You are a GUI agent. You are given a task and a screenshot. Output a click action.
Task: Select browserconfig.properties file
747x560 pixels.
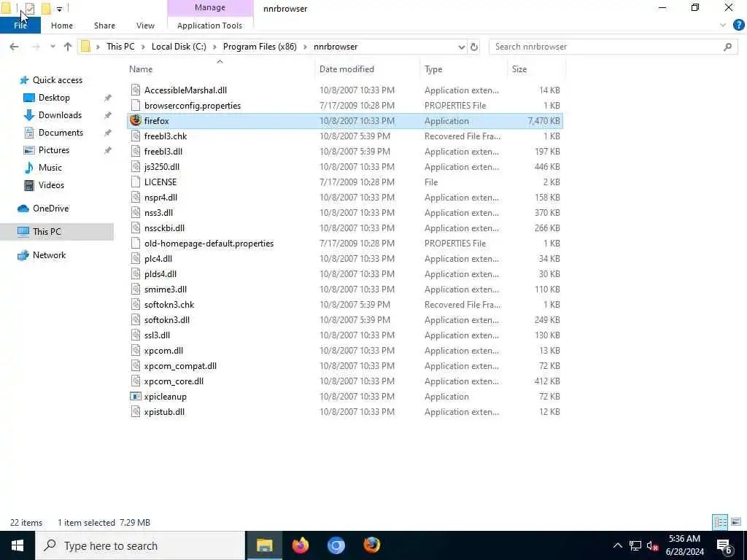345,105
